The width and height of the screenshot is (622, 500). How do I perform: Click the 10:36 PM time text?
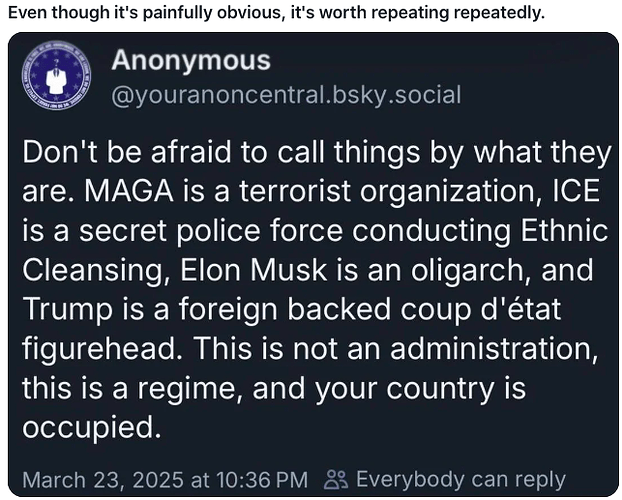(x=262, y=479)
